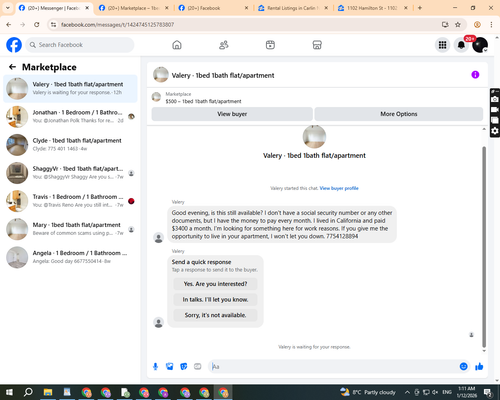Click the More Options button
This screenshot has width=500, height=400.
click(399, 114)
